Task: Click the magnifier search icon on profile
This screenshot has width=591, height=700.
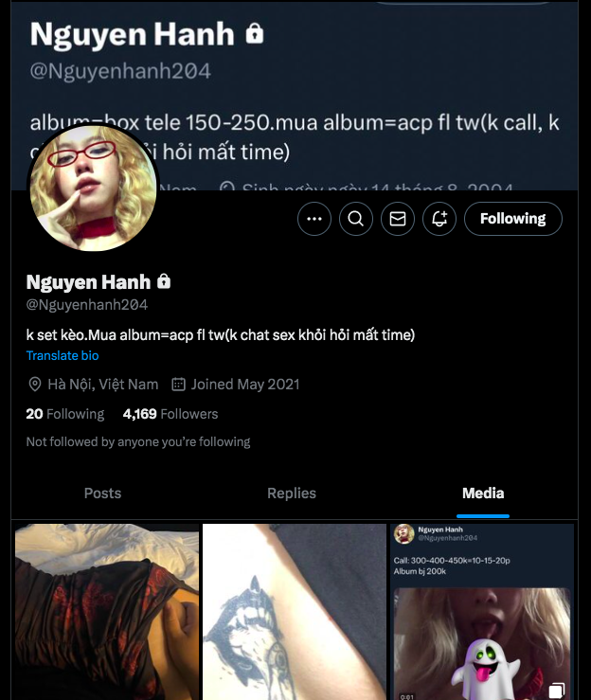Action: [x=356, y=219]
